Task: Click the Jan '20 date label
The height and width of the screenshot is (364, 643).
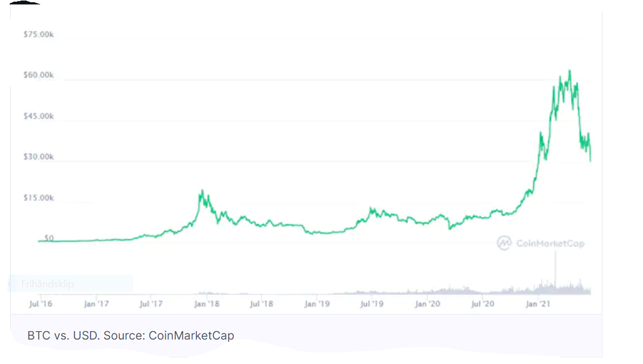Action: (x=428, y=304)
